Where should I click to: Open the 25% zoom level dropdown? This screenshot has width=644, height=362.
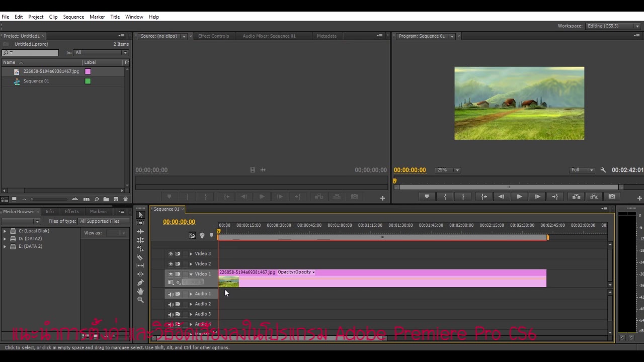(x=447, y=170)
